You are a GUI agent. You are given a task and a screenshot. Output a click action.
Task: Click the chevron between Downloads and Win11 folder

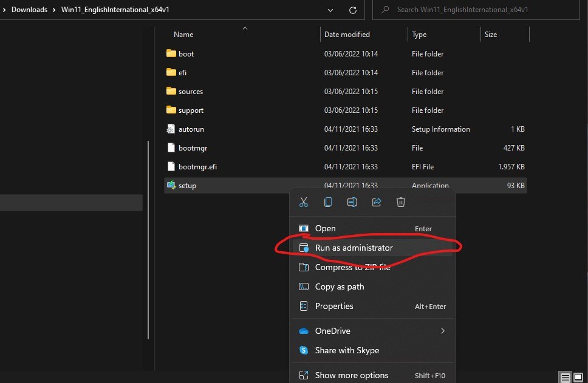click(x=54, y=10)
